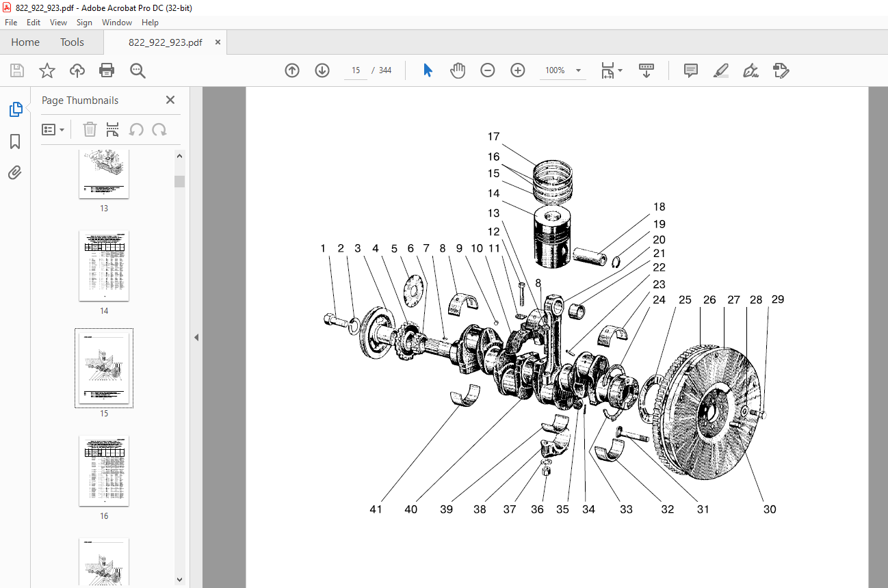The width and height of the screenshot is (888, 588).
Task: Open the Fill & Sign pen tool
Action: pos(750,70)
